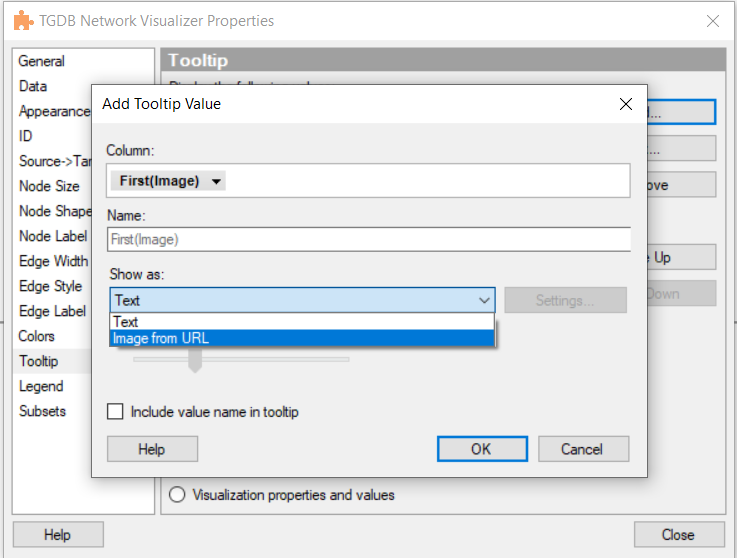
Task: Open the General properties page
Action: 42,61
